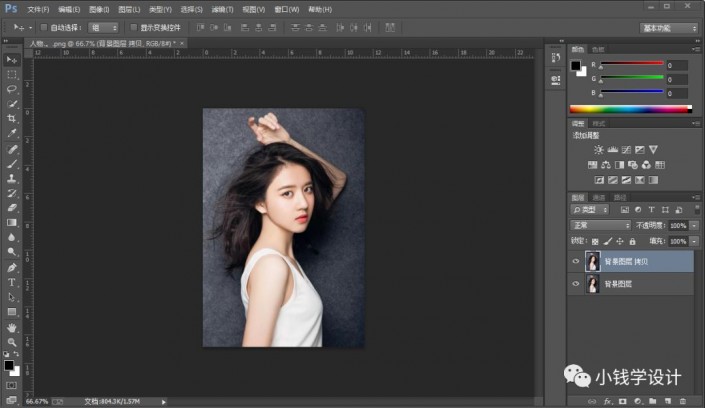Select the Rectangle shape tool
The image size is (705, 408).
[x=12, y=312]
